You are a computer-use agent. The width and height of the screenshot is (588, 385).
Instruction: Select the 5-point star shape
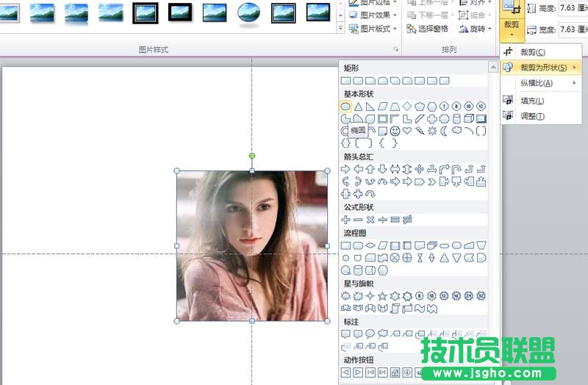[382, 296]
